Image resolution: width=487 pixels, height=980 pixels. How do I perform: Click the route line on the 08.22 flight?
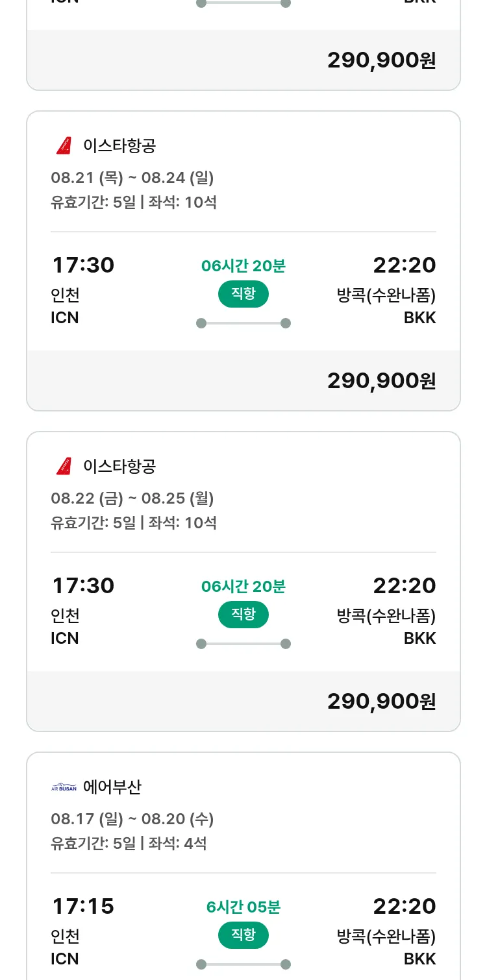pyautogui.click(x=243, y=644)
